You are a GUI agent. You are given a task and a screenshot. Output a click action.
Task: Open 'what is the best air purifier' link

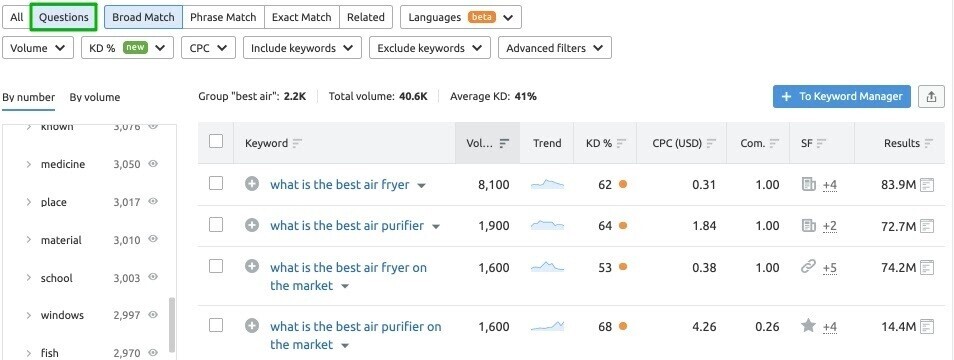point(347,226)
